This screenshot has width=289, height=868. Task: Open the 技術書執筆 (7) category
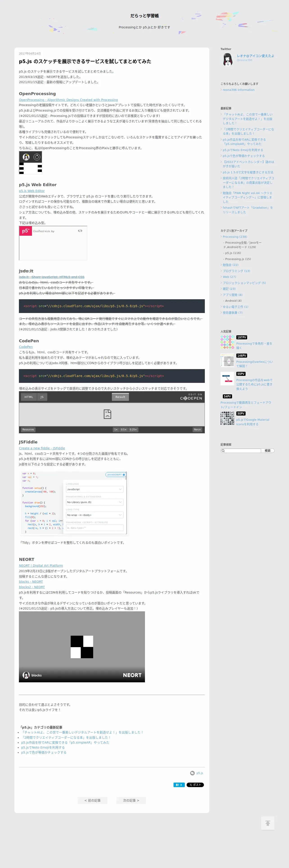(233, 313)
